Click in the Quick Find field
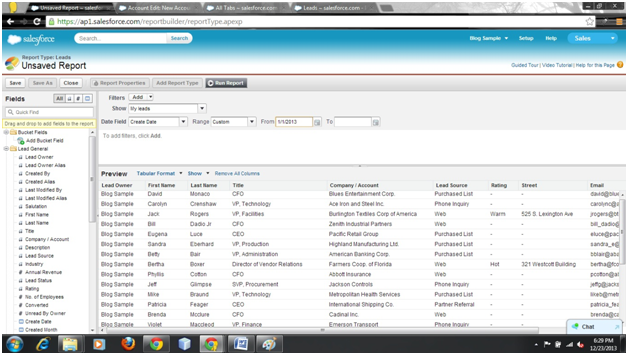 (50, 112)
